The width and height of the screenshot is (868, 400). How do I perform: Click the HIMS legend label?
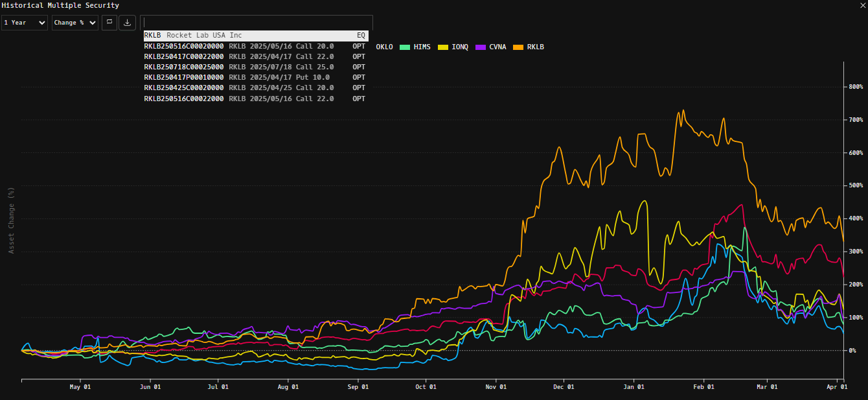(422, 47)
